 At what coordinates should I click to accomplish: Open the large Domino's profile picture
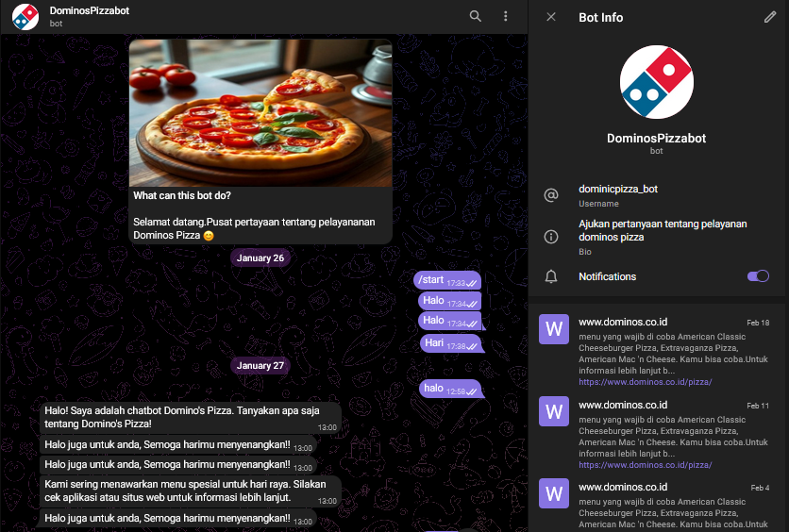pos(656,81)
